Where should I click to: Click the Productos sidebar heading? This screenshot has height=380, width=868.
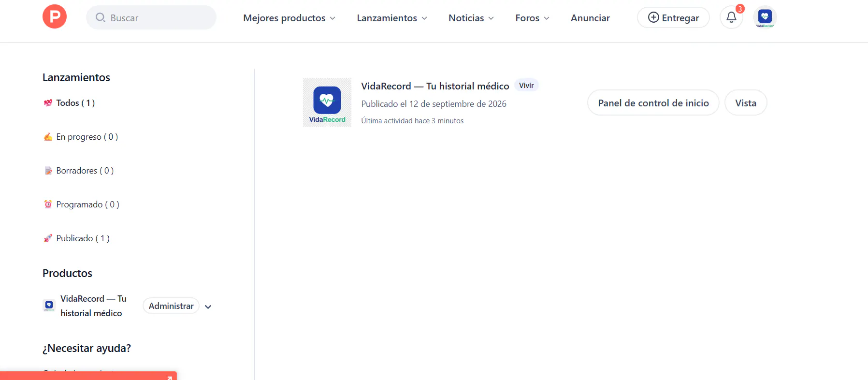click(67, 273)
